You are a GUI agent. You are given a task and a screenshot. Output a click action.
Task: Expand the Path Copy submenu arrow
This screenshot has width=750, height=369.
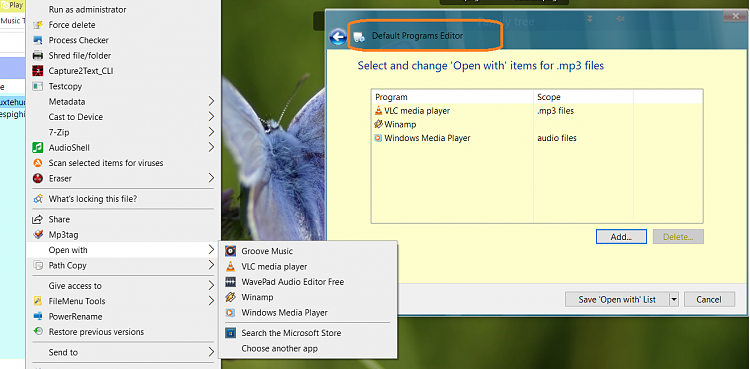(x=211, y=265)
